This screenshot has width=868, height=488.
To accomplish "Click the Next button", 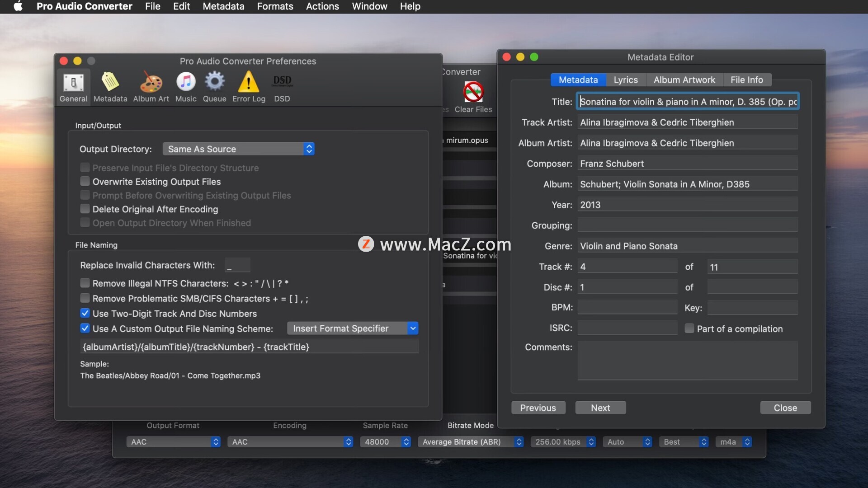I will coord(600,408).
